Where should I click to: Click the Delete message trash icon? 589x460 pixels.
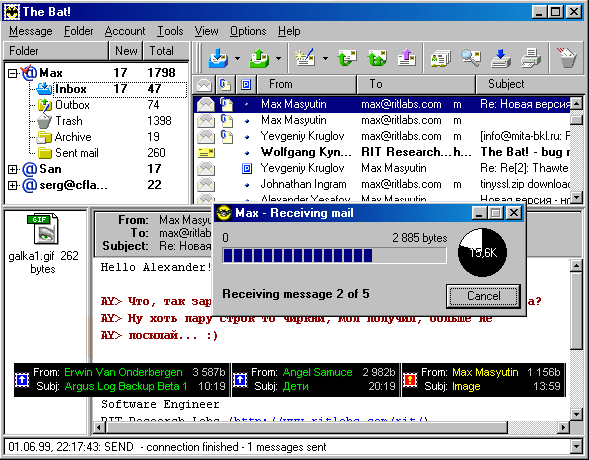566,57
